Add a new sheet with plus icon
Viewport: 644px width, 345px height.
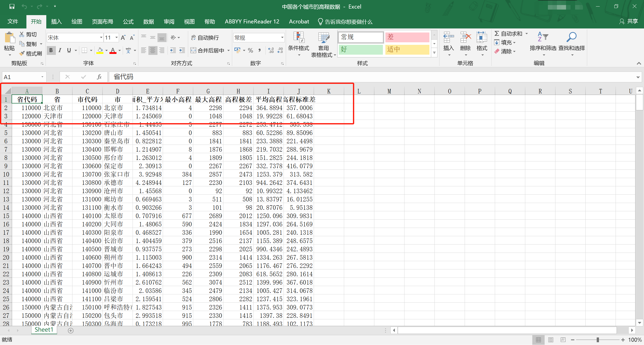click(x=71, y=331)
